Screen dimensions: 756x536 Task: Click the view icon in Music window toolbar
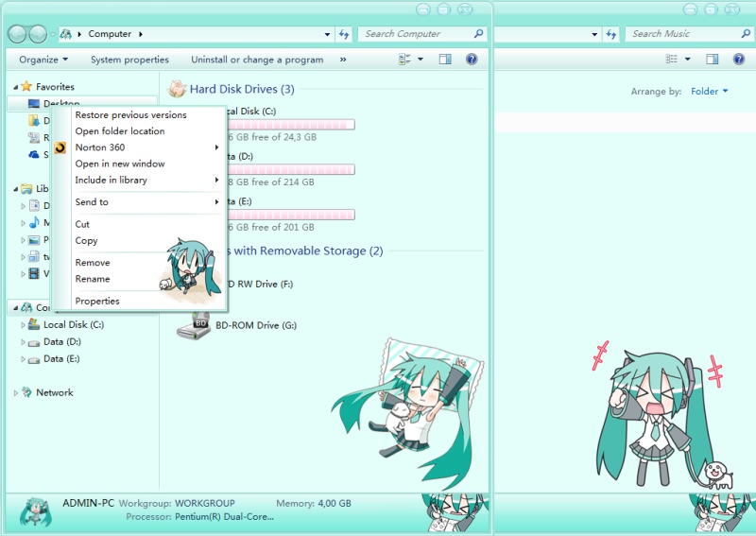[x=672, y=59]
